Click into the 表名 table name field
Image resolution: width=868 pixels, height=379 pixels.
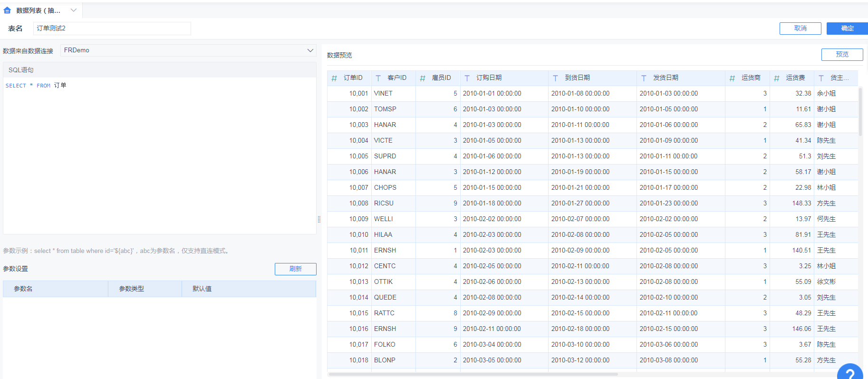click(x=112, y=29)
